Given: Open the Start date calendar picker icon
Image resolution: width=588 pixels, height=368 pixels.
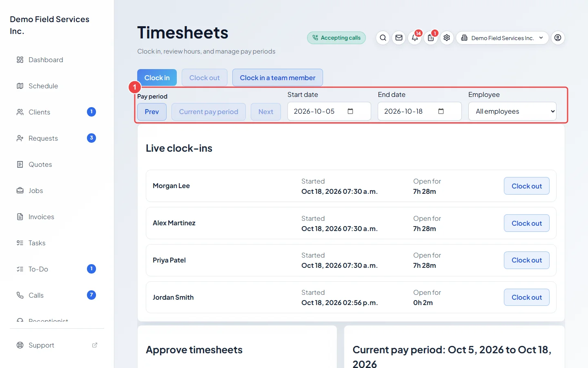Looking at the screenshot, I should (350, 111).
